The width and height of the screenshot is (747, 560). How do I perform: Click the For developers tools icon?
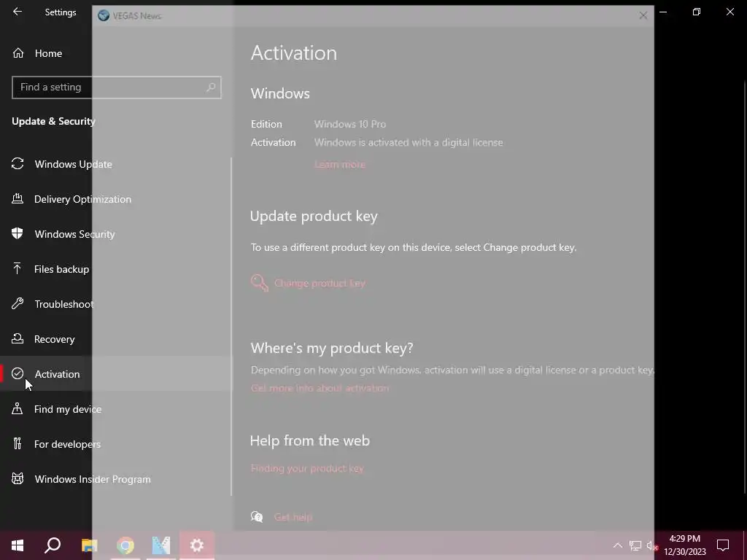pyautogui.click(x=18, y=443)
